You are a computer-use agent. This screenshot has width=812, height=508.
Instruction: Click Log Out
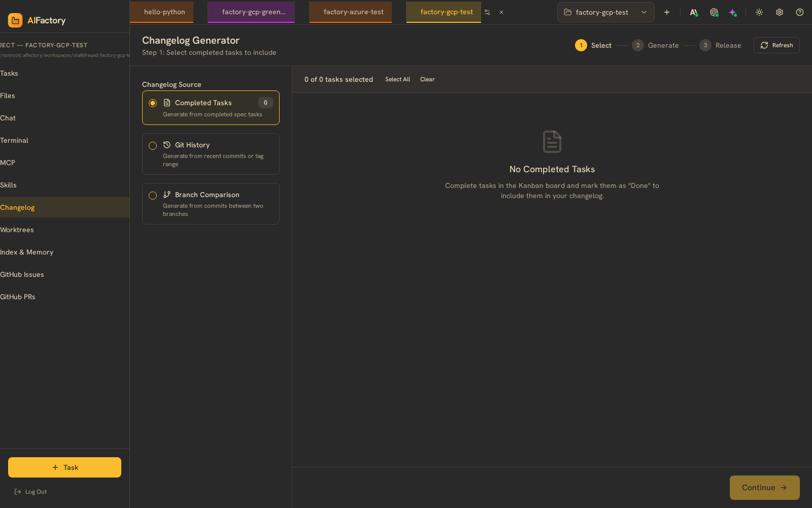coord(30,492)
